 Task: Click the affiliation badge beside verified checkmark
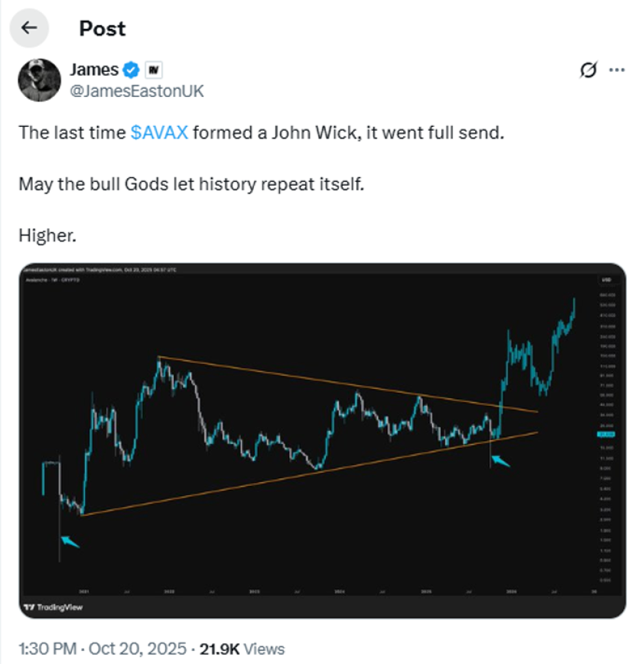point(154,69)
